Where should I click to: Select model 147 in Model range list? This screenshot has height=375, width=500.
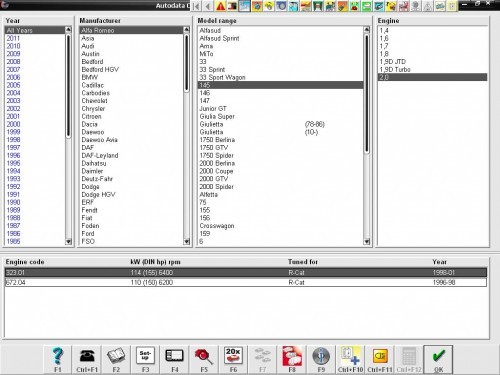pyautogui.click(x=205, y=101)
